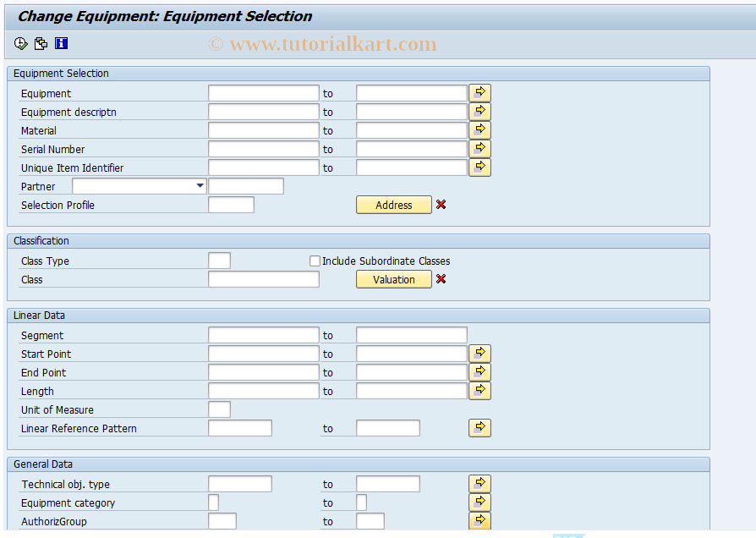Viewport: 756px width, 538px height.
Task: Open multiple selection for Equipment
Action: click(x=479, y=92)
